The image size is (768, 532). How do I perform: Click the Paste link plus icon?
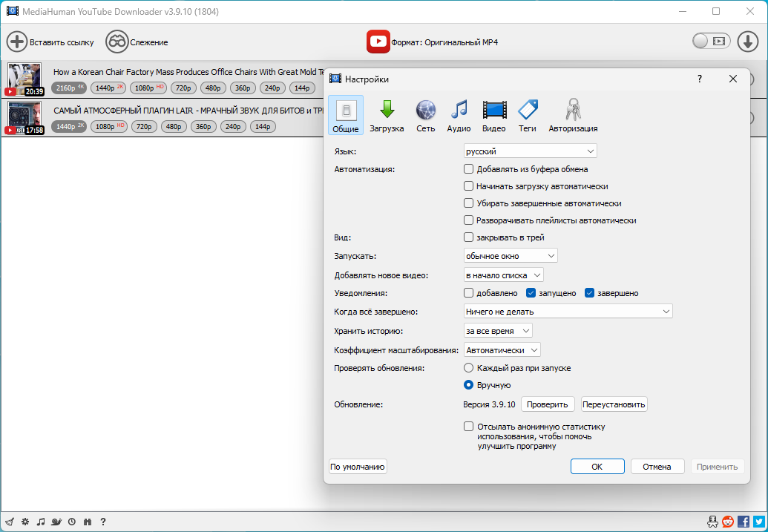[x=16, y=42]
